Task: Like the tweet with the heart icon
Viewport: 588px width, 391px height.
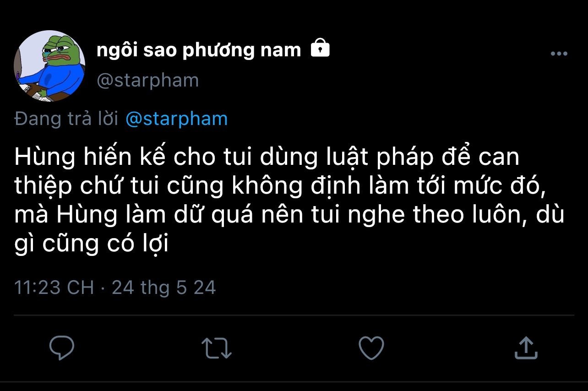Action: (x=371, y=348)
